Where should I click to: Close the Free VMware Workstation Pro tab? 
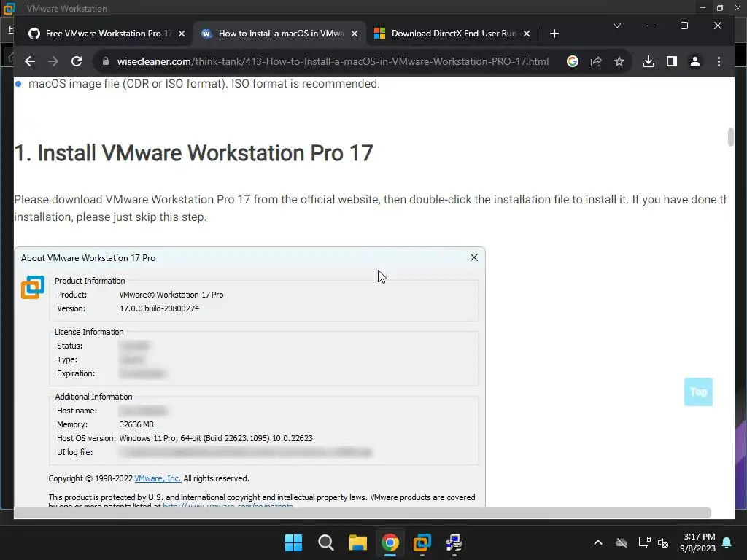(182, 34)
